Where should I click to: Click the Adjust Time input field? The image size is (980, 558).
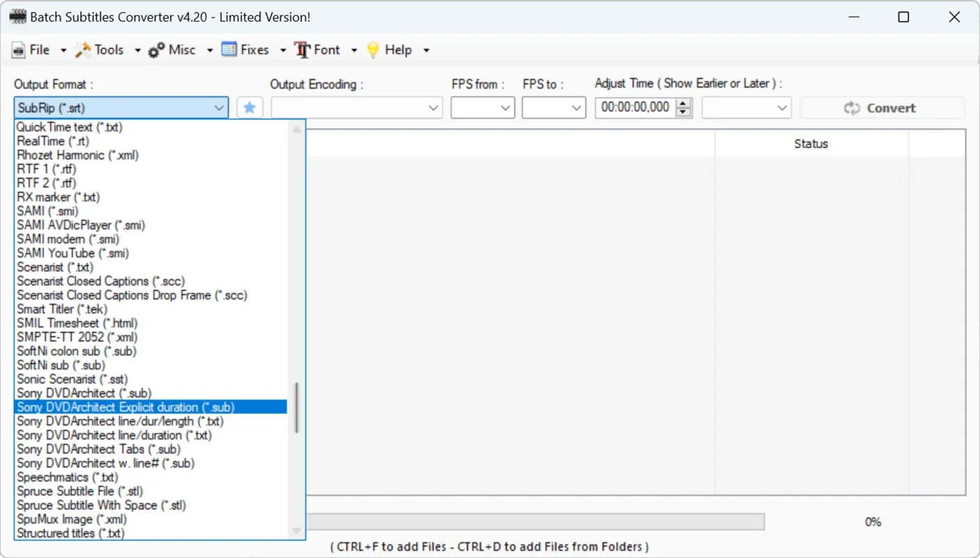(x=636, y=107)
